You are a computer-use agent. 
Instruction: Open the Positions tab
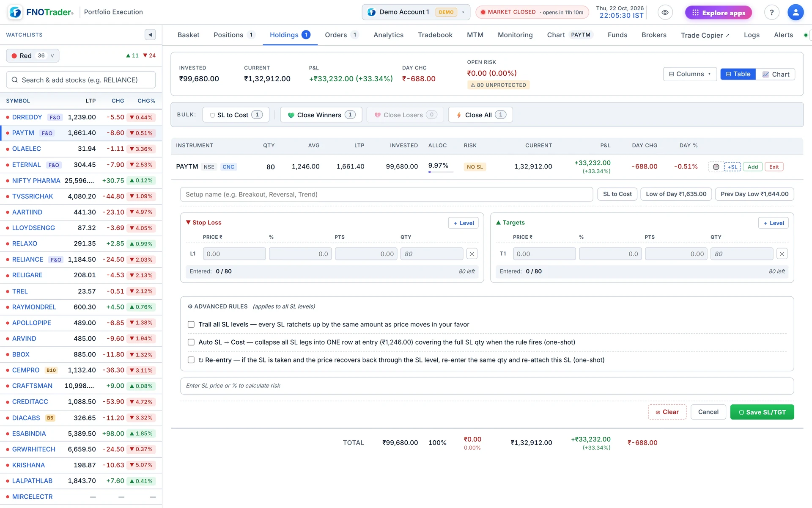(234, 35)
